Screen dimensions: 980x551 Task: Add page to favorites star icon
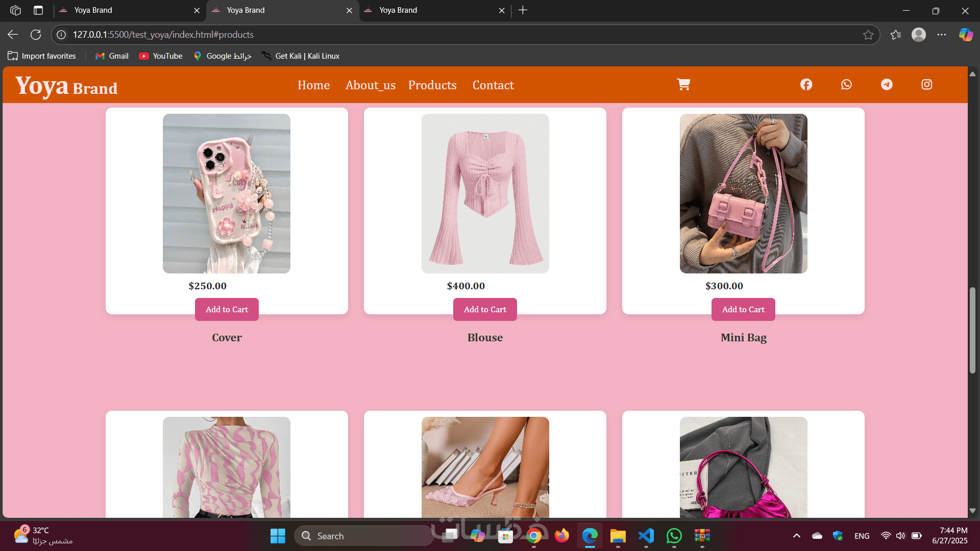[x=868, y=35]
